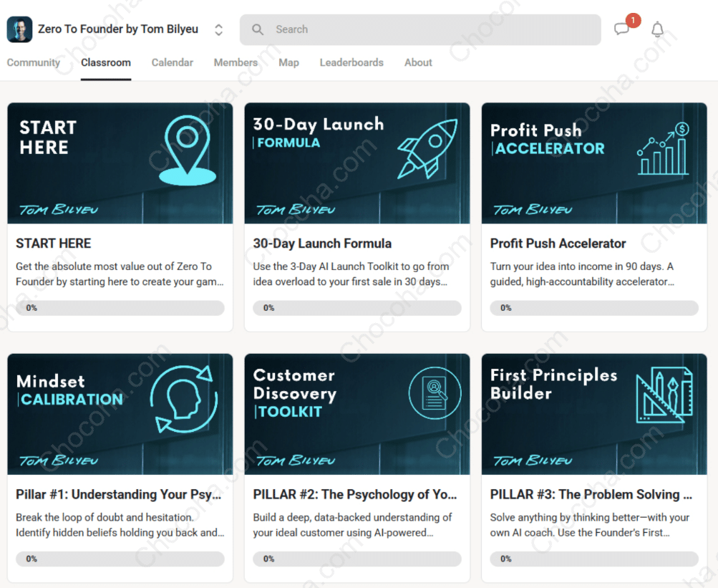Open the Map tab
The height and width of the screenshot is (588, 718).
pos(288,63)
